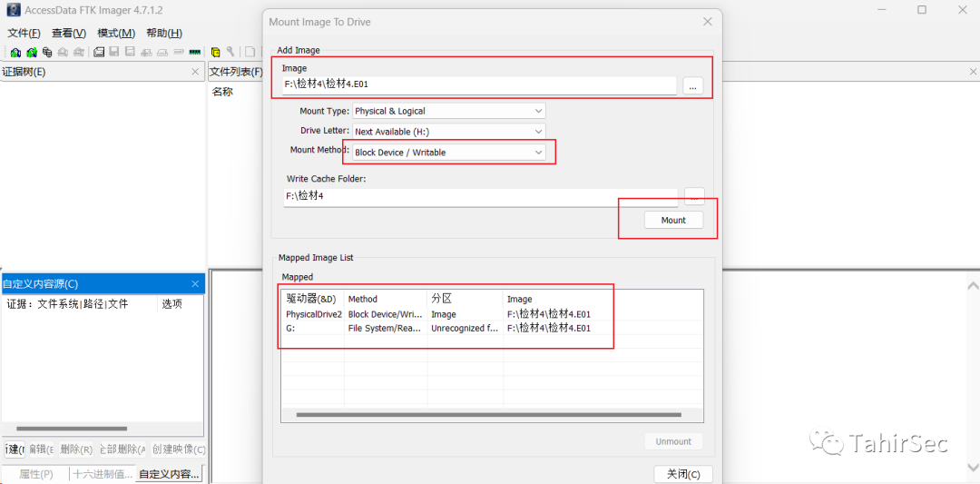This screenshot has width=980, height=484.
Task: Click into the Write Cache Folder field
Action: pos(481,196)
